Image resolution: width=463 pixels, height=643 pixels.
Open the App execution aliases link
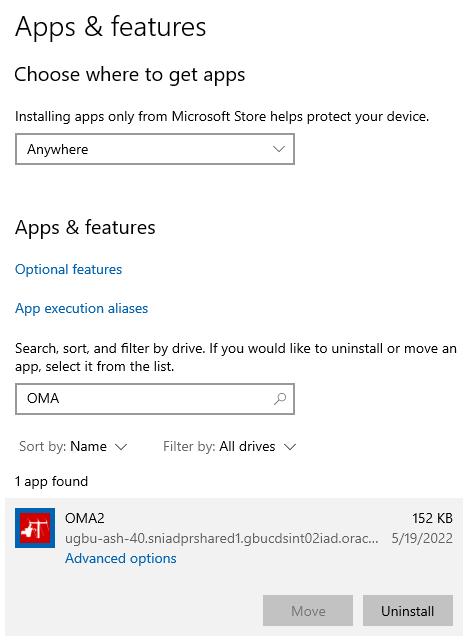click(x=82, y=308)
